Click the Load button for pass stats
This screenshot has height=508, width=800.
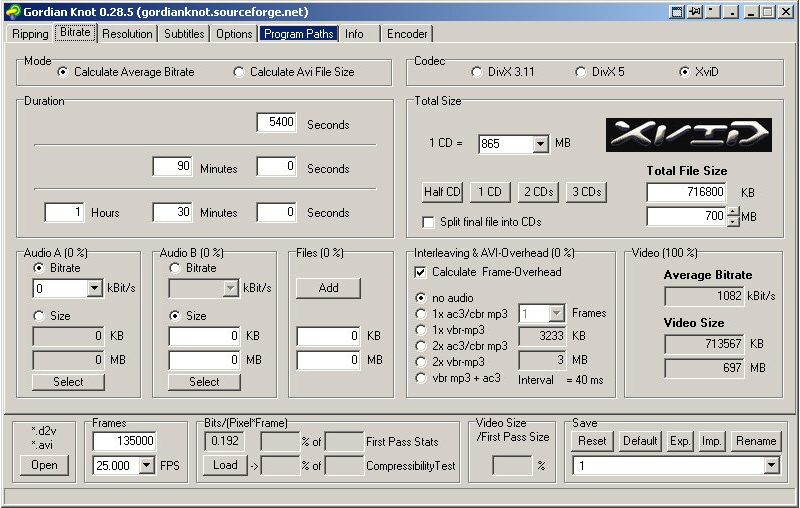[x=225, y=465]
